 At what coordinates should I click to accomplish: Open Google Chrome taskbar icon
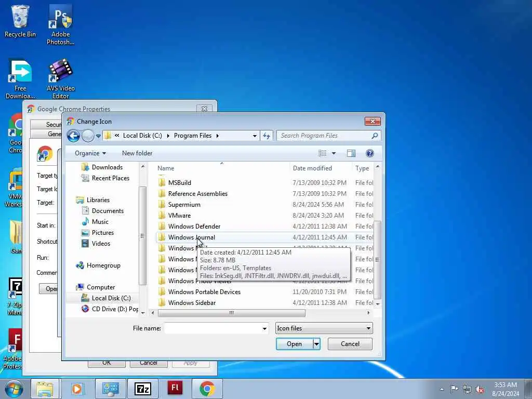click(207, 389)
